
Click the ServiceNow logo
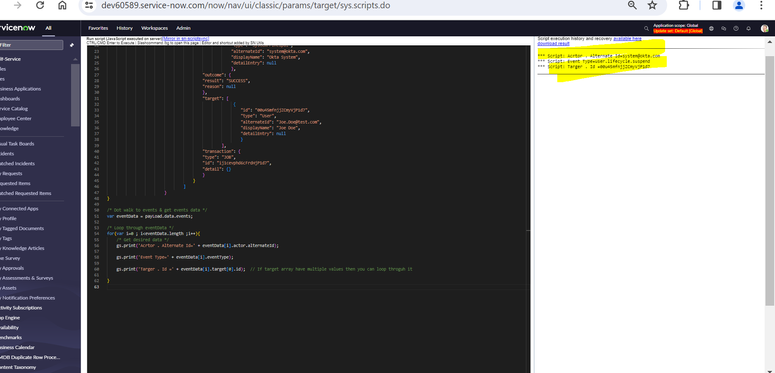18,28
